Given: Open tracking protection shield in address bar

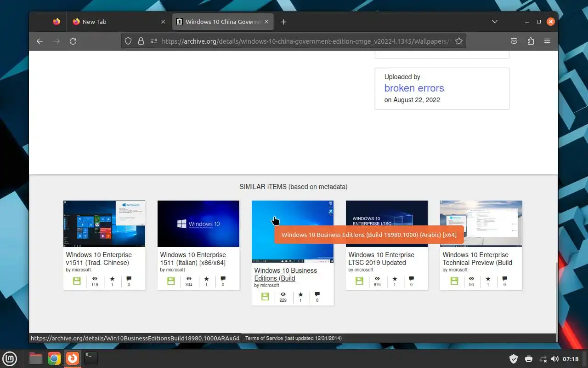Looking at the screenshot, I should click(x=129, y=41).
